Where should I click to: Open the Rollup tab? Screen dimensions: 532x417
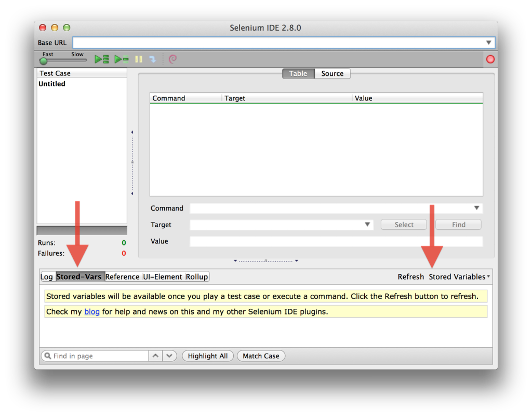tap(197, 277)
